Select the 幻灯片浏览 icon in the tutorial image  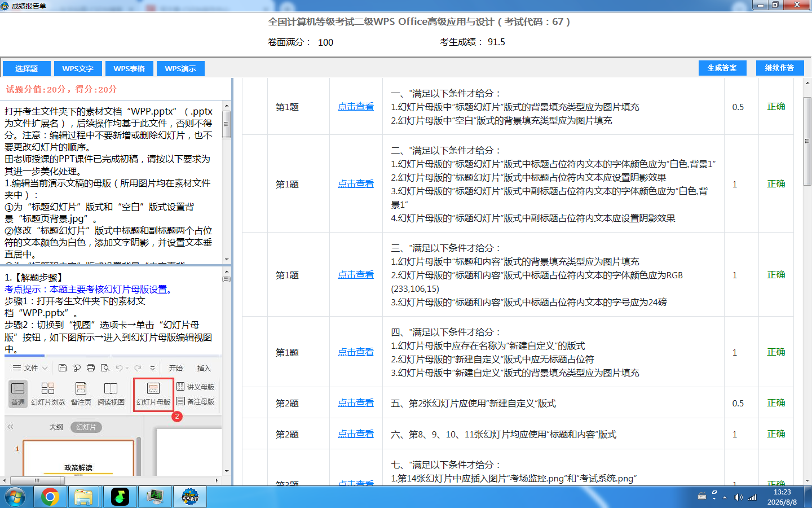click(x=48, y=393)
